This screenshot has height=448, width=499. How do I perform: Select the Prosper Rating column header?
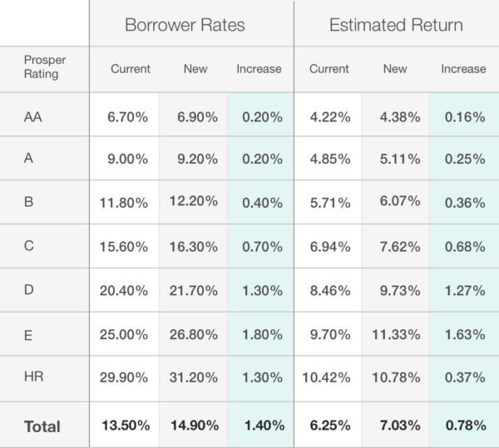(43, 69)
